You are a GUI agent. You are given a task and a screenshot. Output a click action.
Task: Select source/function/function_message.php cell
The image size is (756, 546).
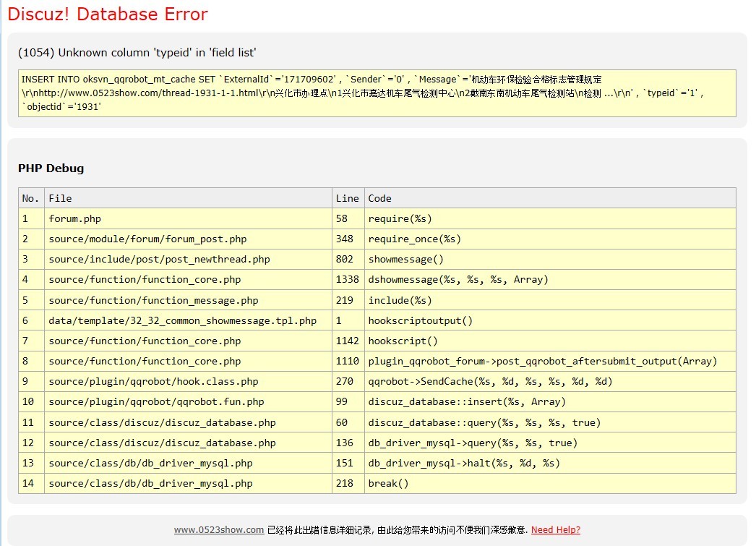coord(188,300)
